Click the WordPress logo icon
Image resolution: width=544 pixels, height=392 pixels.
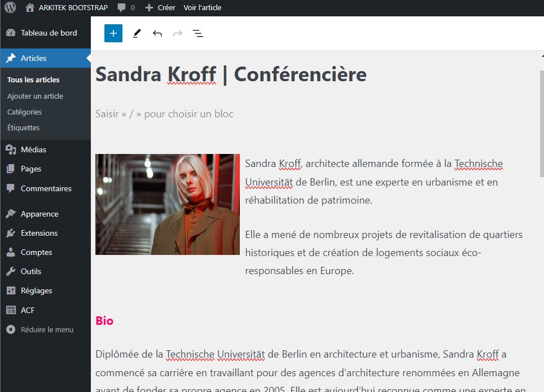[x=10, y=7]
